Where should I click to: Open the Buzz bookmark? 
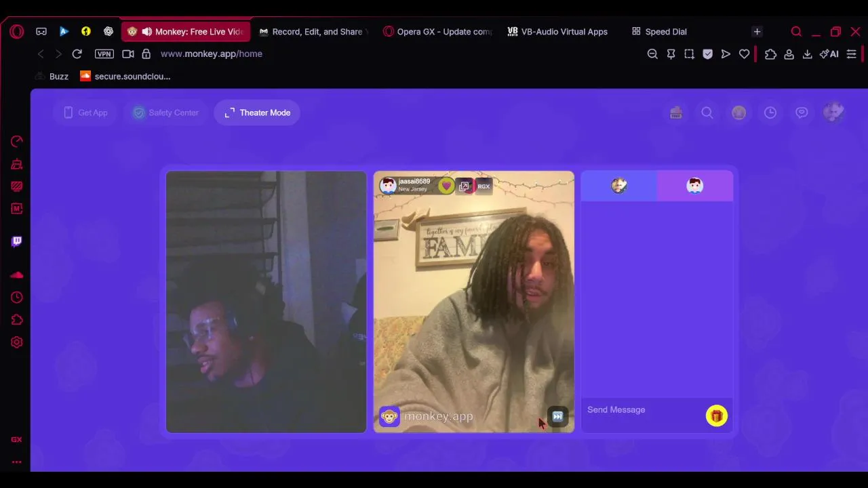[x=52, y=77]
